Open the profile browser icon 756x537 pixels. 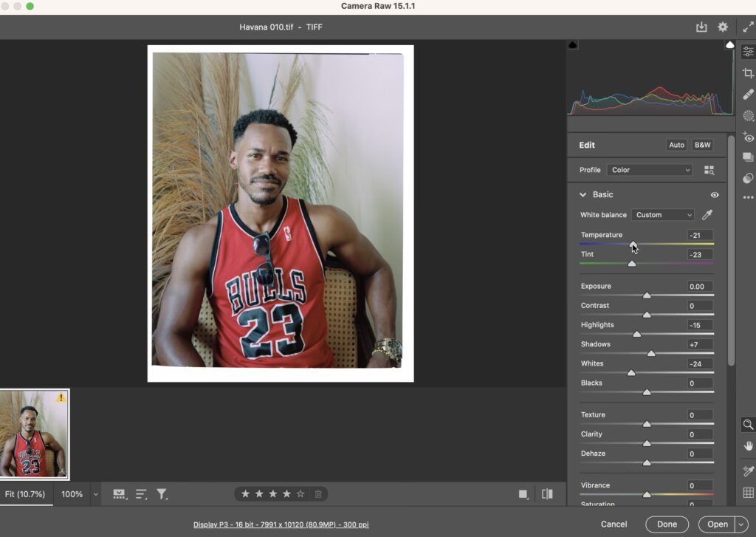(x=709, y=170)
